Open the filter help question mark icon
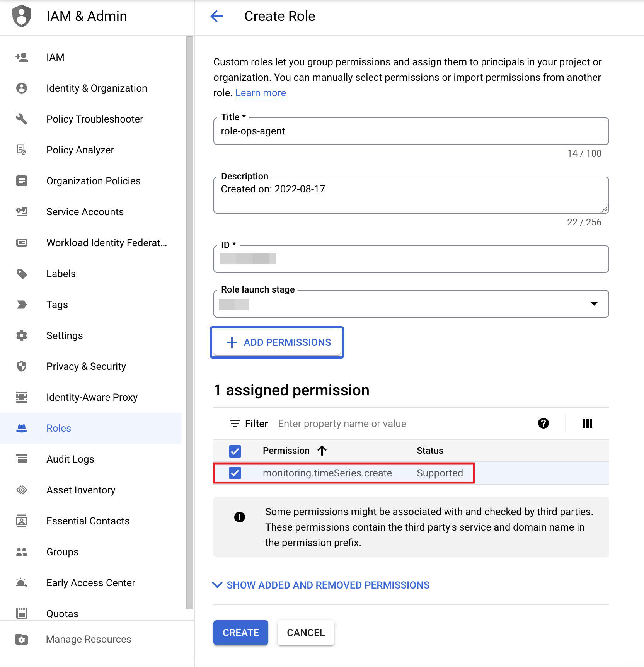The height and width of the screenshot is (667, 644). pos(543,424)
